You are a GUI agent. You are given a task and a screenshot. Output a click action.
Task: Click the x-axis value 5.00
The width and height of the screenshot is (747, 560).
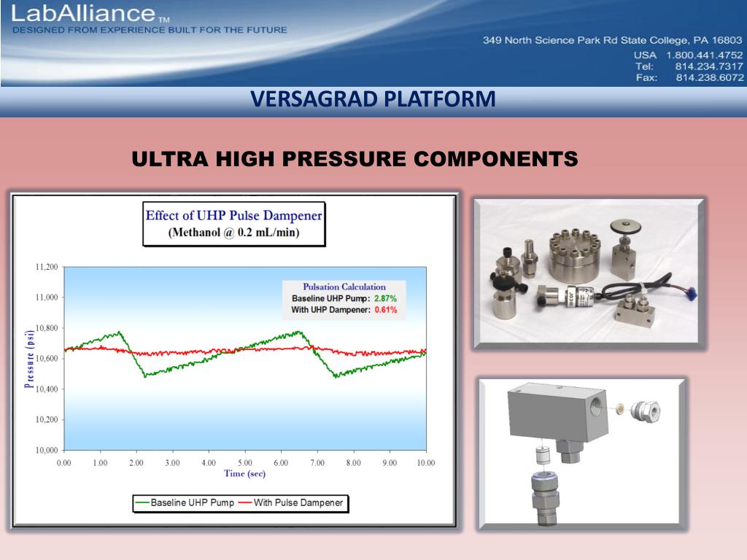[x=245, y=463]
